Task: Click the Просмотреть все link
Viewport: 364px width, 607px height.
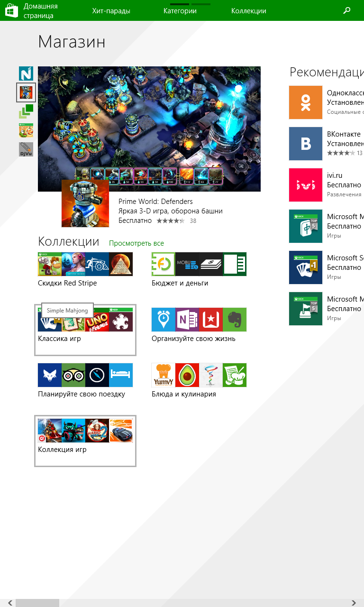Action: pos(136,243)
